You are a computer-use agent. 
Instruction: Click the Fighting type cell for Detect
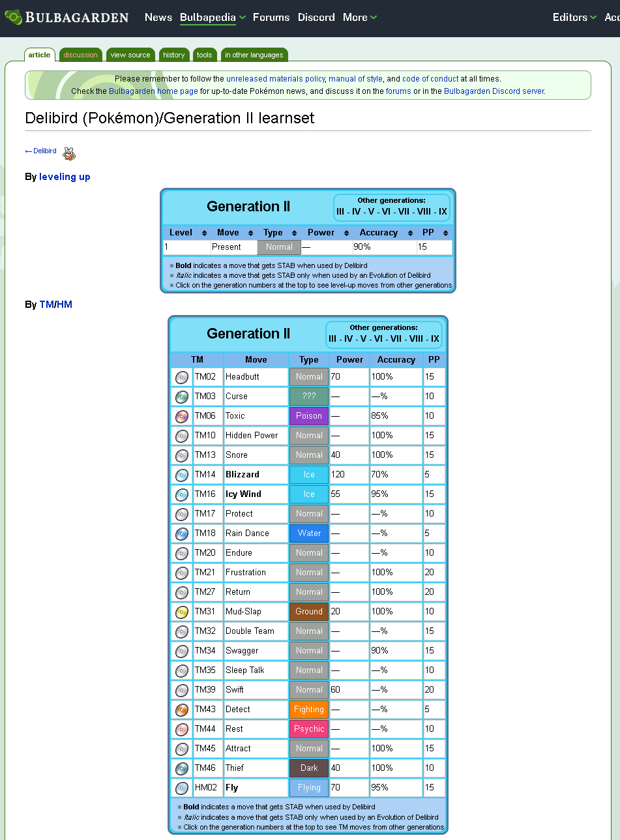click(x=309, y=710)
